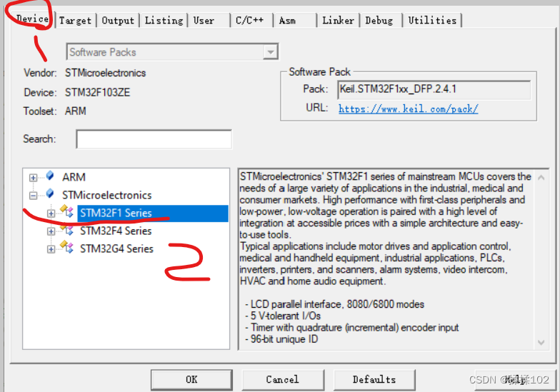Expand the STM32G4 Series node

point(51,249)
